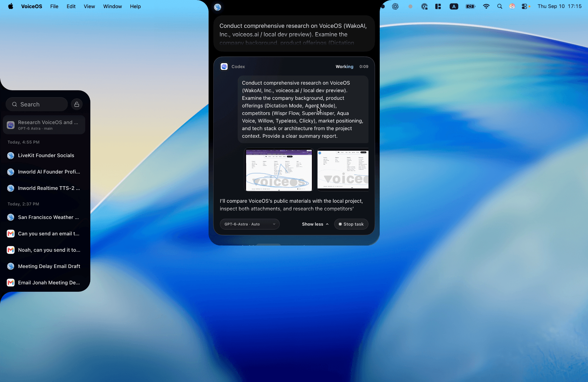Click the 'Working' status label
Viewport: 588px width, 382px height.
(344, 67)
